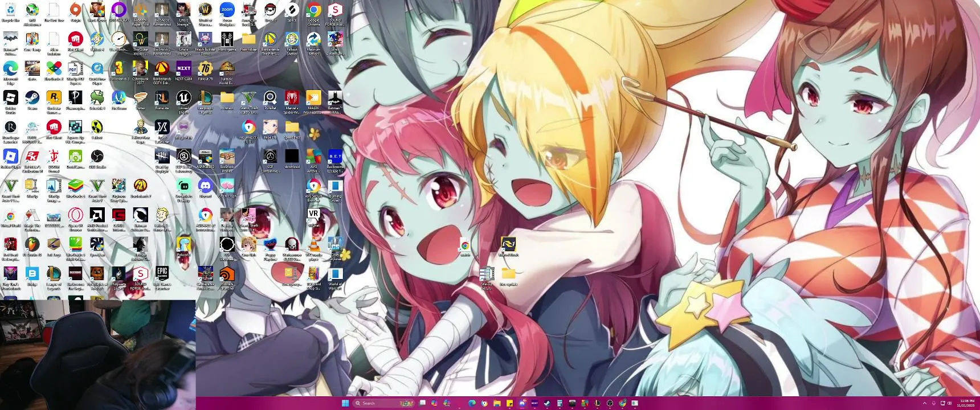Launch MAGIX Movie Studio shortcut
The height and width of the screenshot is (410, 980).
pos(313,101)
